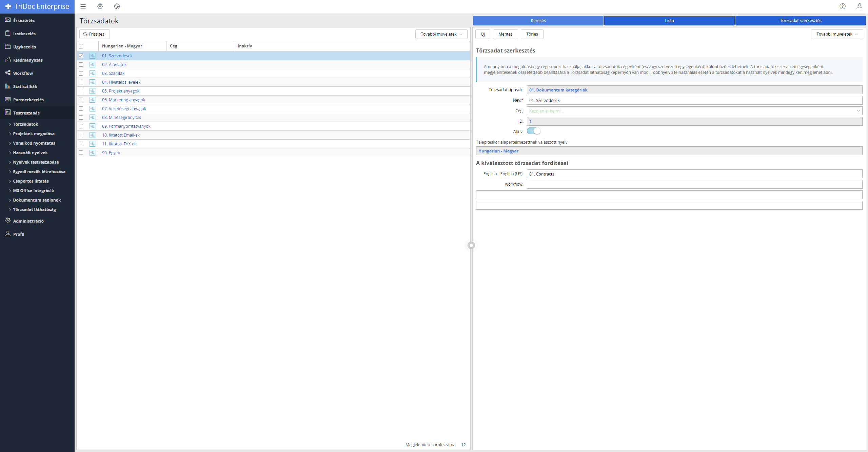Switch to the Lista tab
Screen dimensions: 868x452
pos(669,21)
